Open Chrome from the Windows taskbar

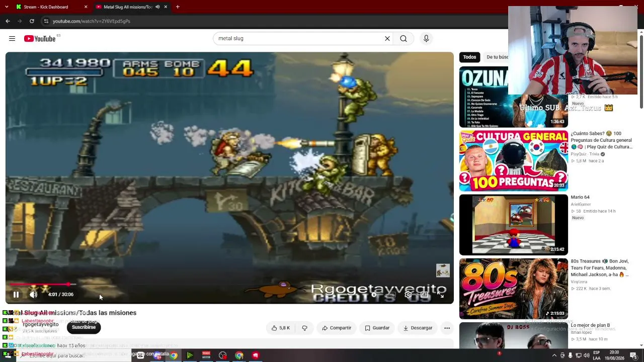pyautogui.click(x=174, y=355)
